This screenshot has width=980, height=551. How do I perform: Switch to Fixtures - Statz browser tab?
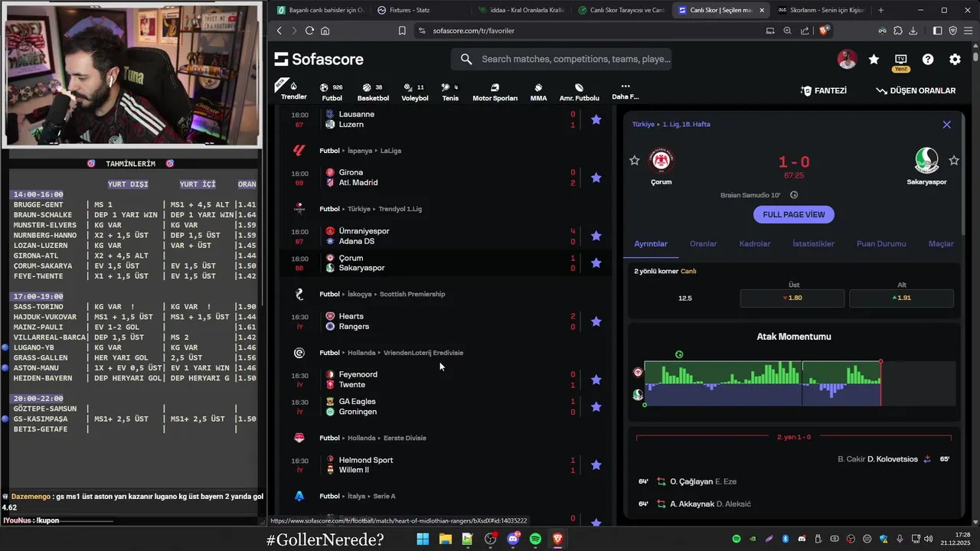421,10
